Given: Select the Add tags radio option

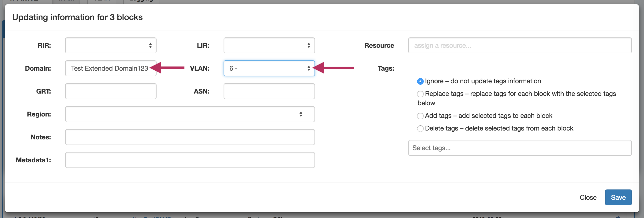Looking at the screenshot, I should tap(420, 116).
